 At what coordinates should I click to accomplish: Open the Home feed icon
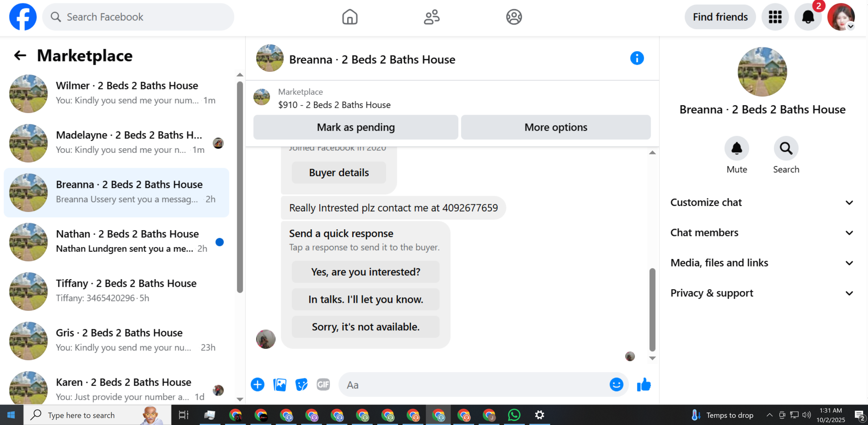pyautogui.click(x=349, y=17)
